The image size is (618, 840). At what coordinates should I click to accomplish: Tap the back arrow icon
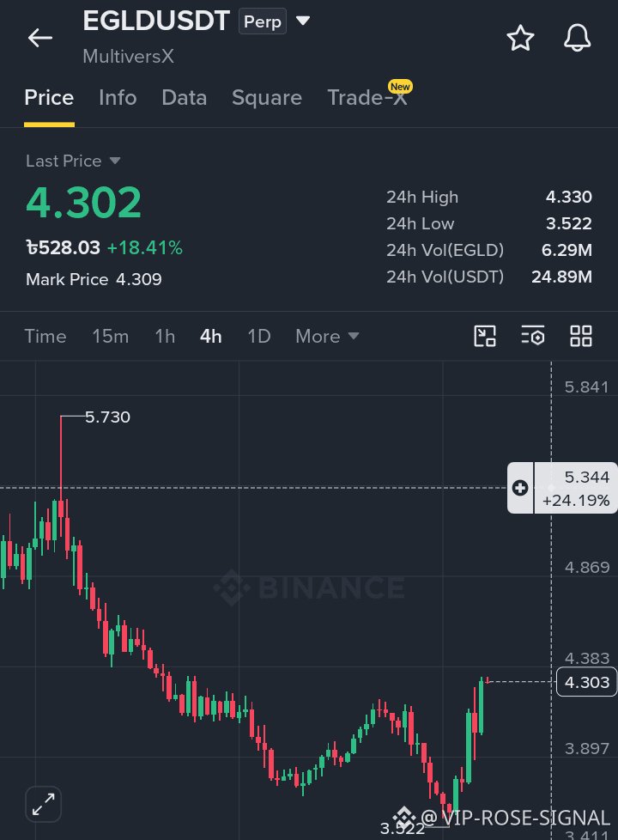(x=40, y=38)
